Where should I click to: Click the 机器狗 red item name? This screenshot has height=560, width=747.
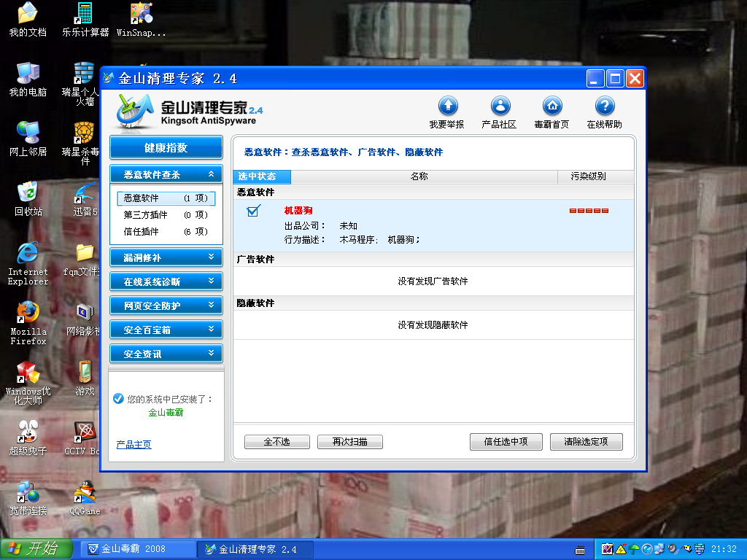(298, 211)
